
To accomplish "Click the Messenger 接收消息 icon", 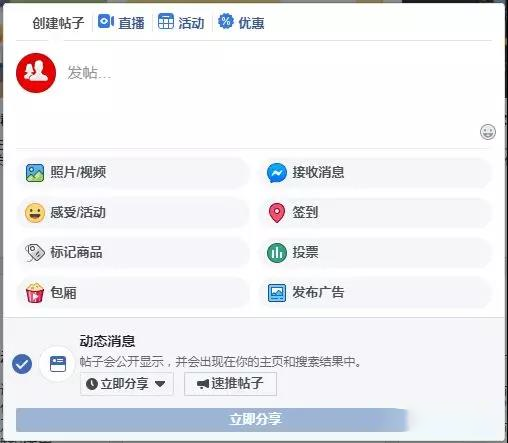I will point(277,173).
